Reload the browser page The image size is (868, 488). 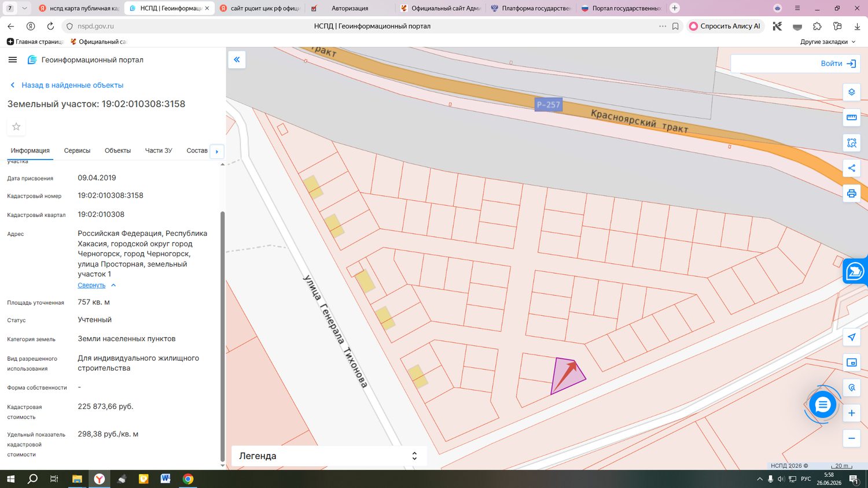pyautogui.click(x=50, y=26)
